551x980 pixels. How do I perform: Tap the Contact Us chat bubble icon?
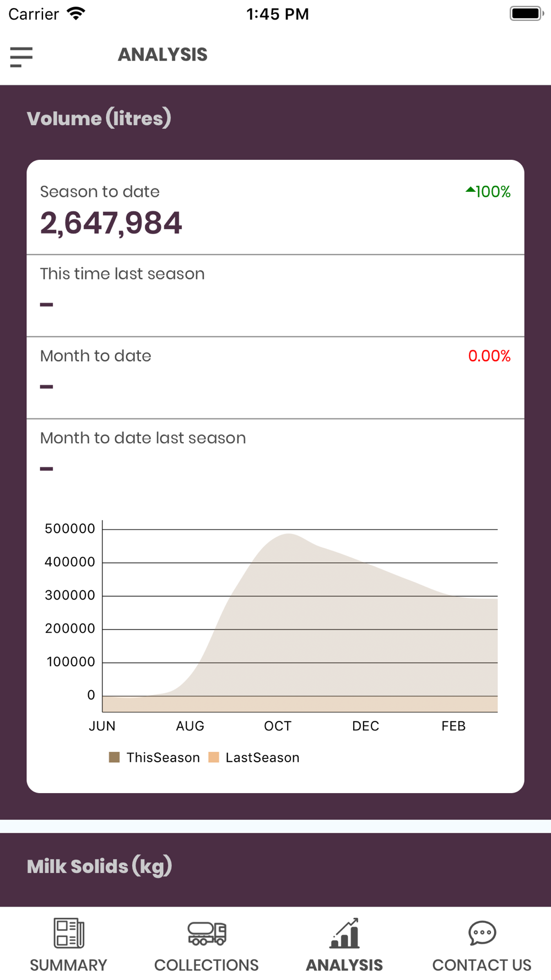[482, 933]
